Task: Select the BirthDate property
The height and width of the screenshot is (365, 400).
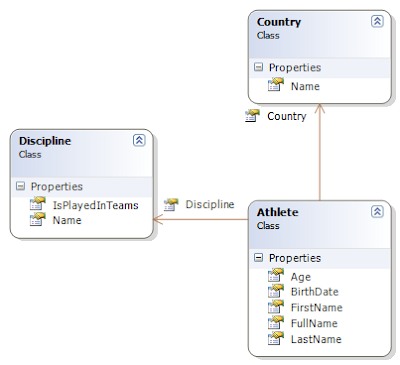Action: coord(315,292)
